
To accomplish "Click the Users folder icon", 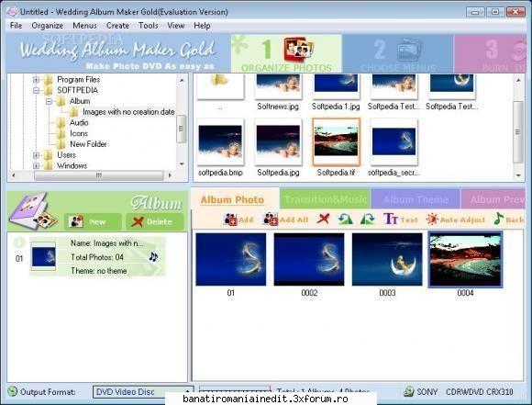I will (x=49, y=155).
